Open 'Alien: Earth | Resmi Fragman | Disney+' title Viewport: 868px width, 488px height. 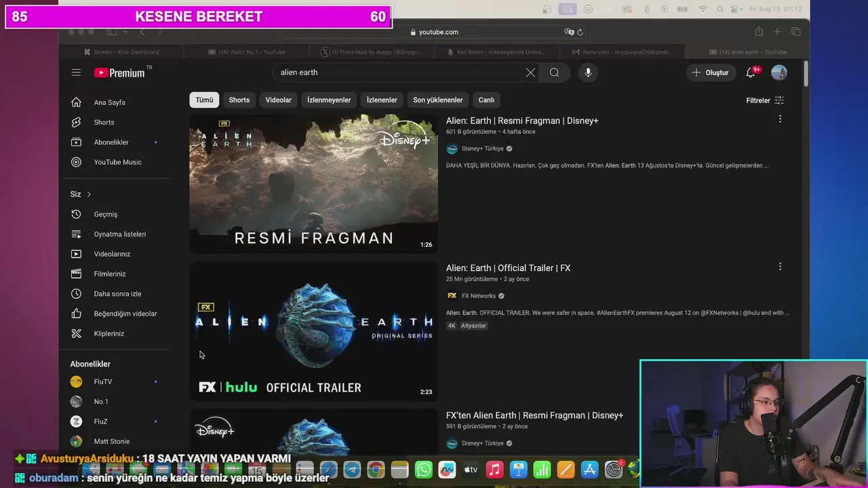tap(522, 121)
